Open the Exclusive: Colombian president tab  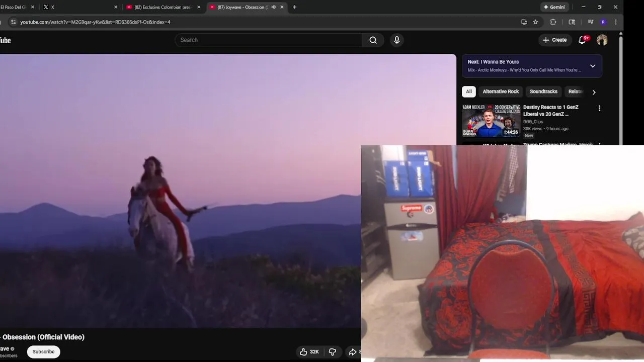click(164, 7)
